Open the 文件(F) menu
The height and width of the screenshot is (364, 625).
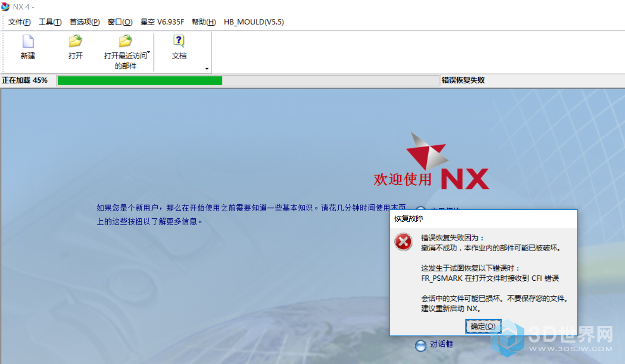pos(20,22)
